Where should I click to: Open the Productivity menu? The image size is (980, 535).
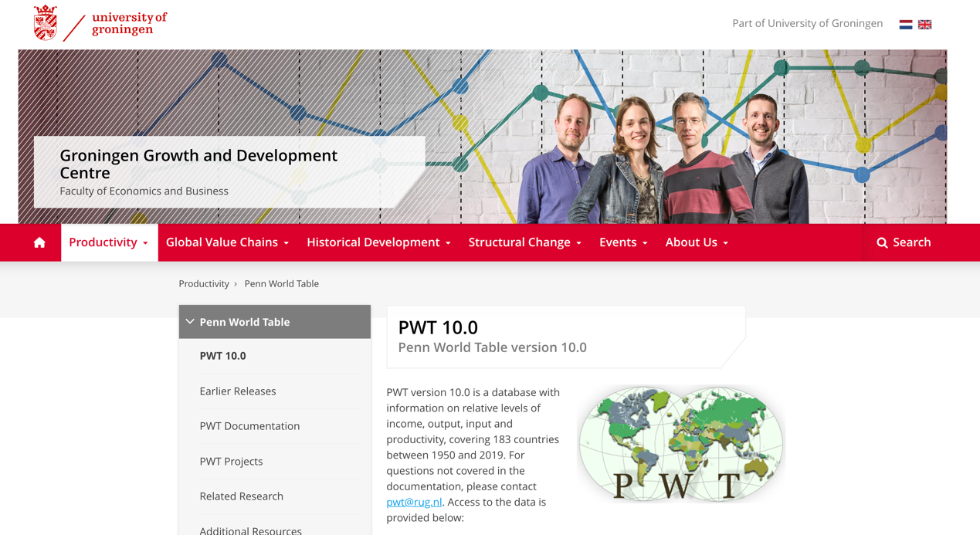tap(109, 242)
